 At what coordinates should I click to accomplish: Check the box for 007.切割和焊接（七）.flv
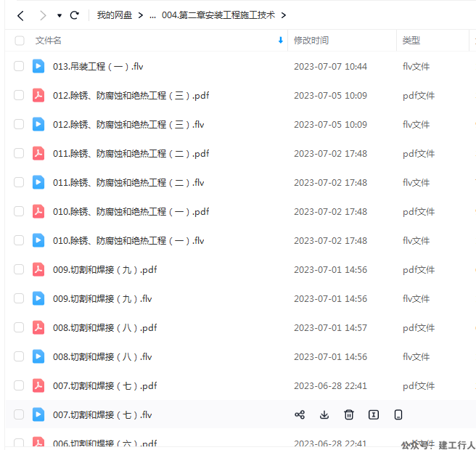[19, 414]
